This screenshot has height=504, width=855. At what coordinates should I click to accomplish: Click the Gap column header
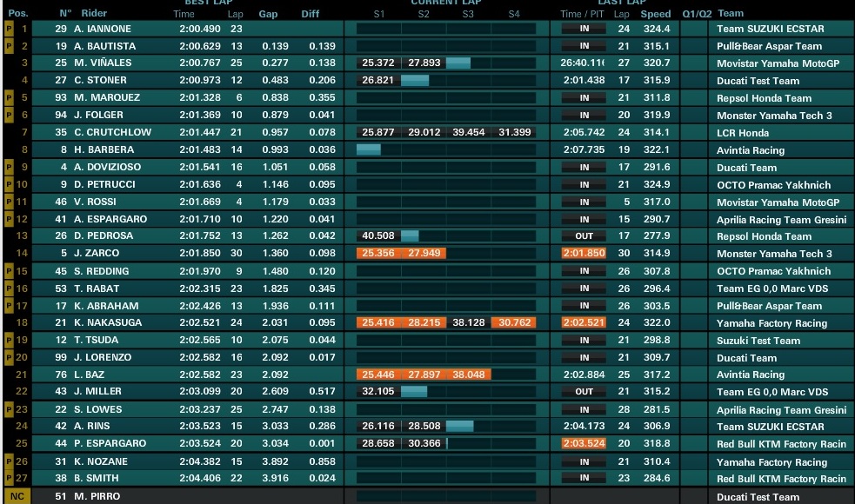pos(268,14)
